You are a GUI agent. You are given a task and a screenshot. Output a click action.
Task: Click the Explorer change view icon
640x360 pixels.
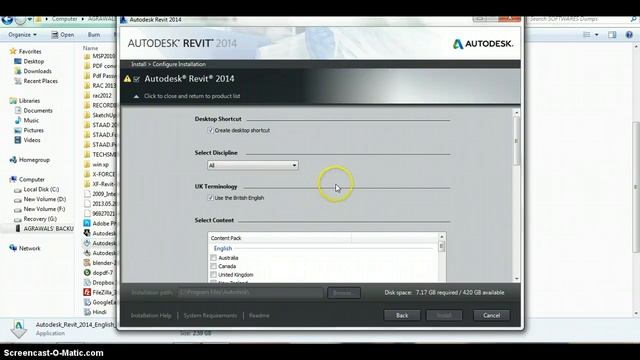click(587, 35)
